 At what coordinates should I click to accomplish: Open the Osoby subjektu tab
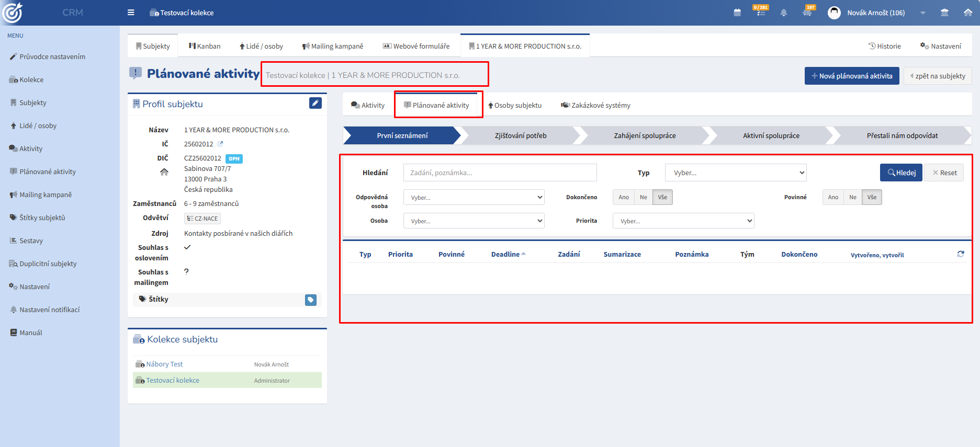point(515,105)
